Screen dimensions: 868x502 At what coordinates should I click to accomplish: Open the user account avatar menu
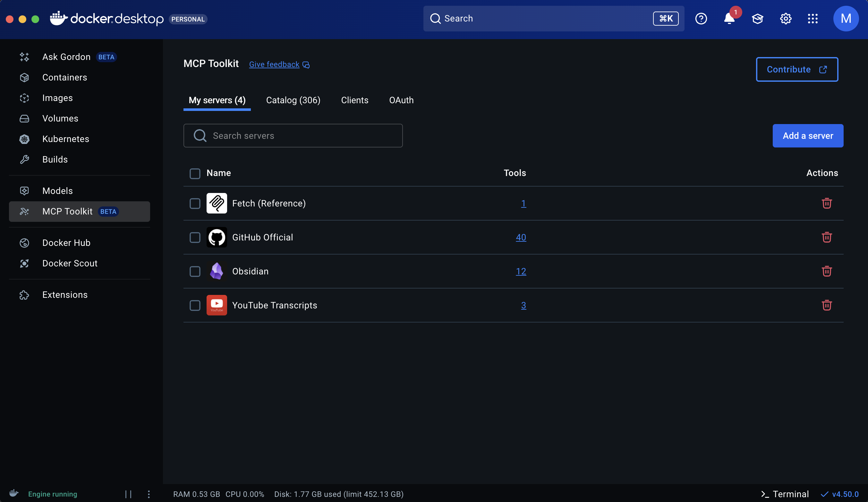pyautogui.click(x=846, y=19)
